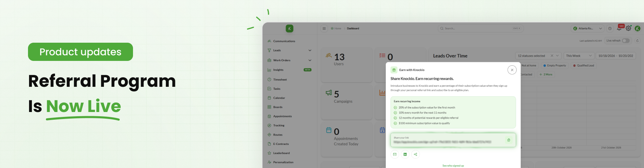Screen dimensions: 644x168
Task: Expand the + 2 More statuses chip
Action: 546,74
